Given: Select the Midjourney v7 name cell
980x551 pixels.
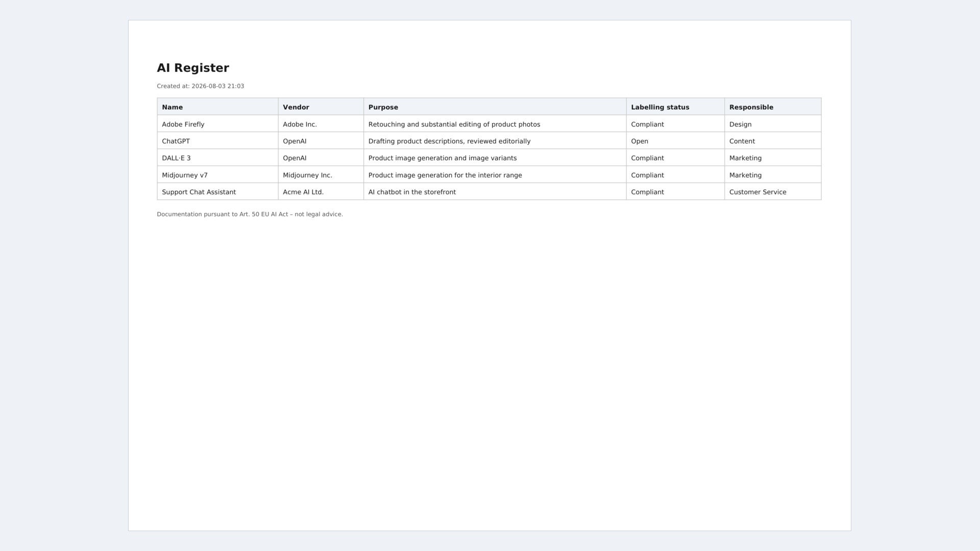Looking at the screenshot, I should pos(217,174).
